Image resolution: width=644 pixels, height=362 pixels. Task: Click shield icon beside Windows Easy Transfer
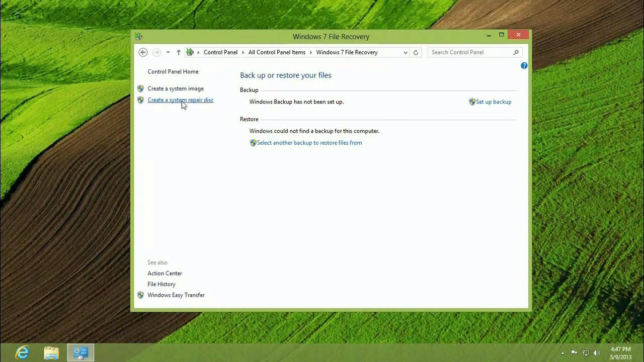[140, 295]
